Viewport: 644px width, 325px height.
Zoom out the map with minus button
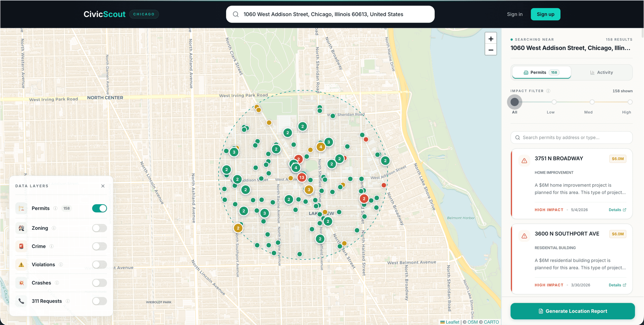[491, 50]
